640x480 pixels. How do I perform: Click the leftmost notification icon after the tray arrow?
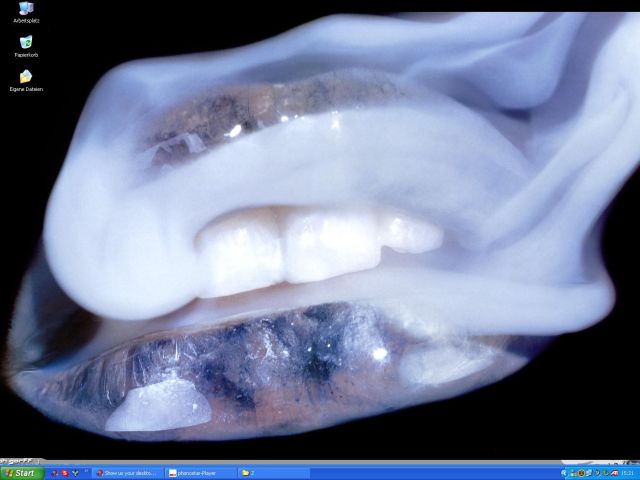(x=574, y=473)
